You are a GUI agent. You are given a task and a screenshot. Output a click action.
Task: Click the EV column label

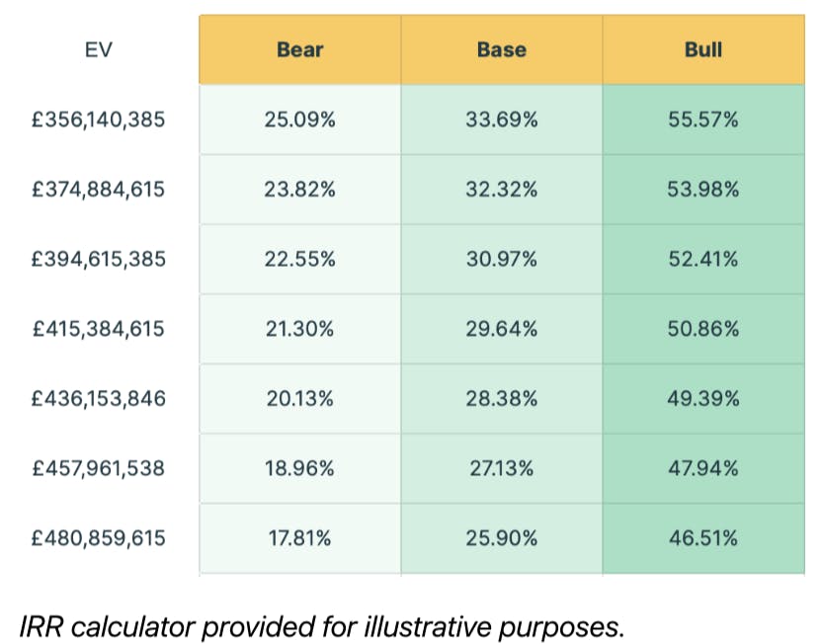click(x=98, y=48)
